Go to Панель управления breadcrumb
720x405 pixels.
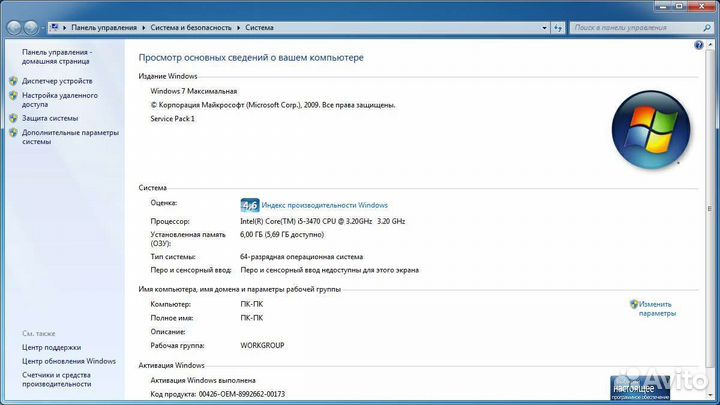(x=104, y=28)
